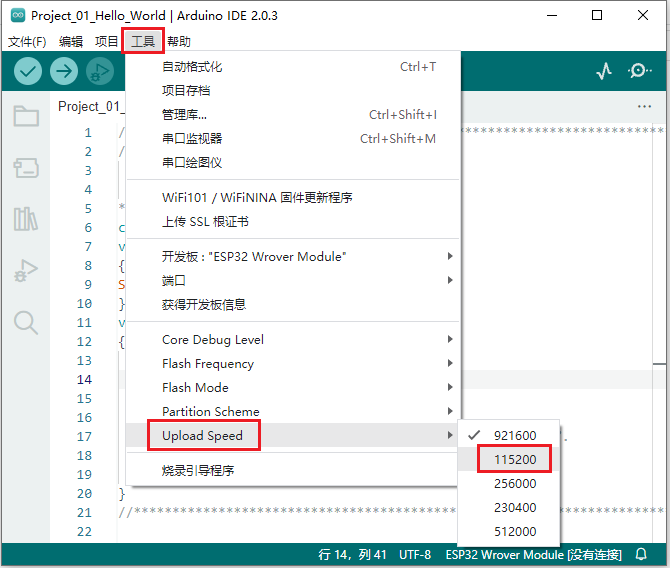The height and width of the screenshot is (568, 670).
Task: Open the Search sidebar magnifier icon
Action: (26, 322)
